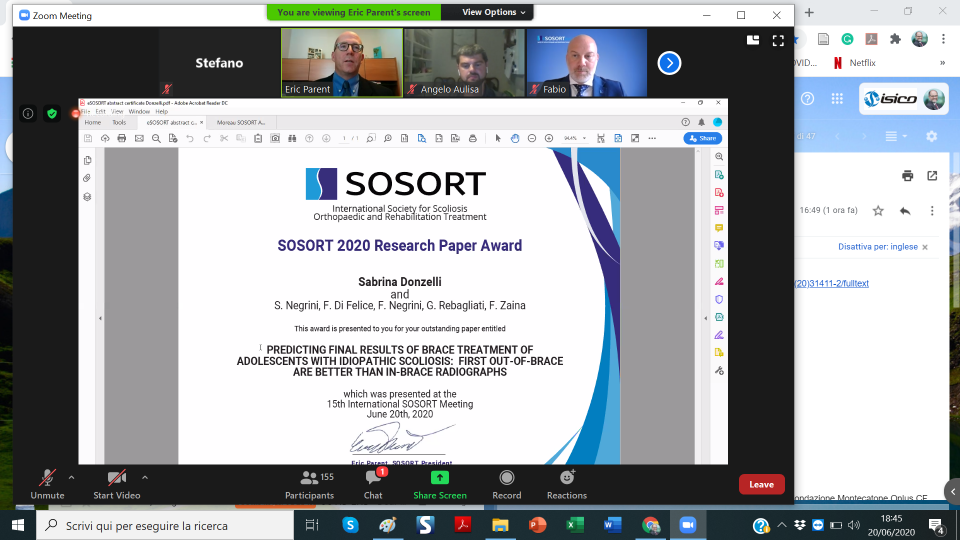The width and height of the screenshot is (960, 540).
Task: Open the Participants panel showing 155
Action: [310, 484]
